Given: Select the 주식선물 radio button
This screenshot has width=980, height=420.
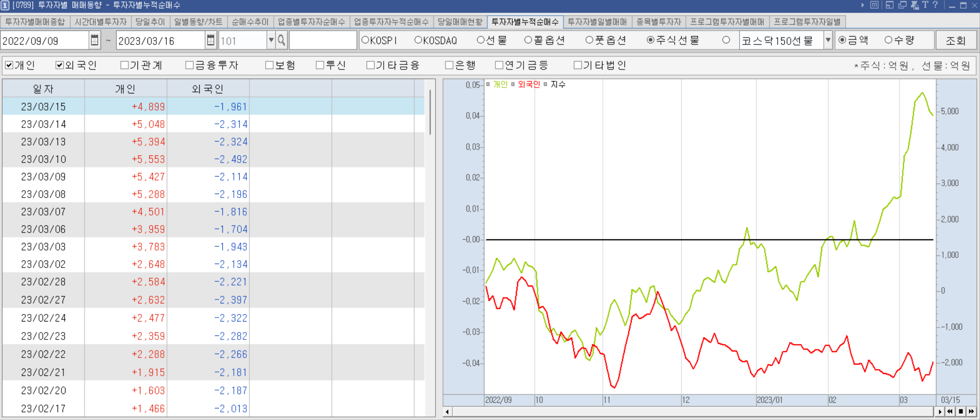Looking at the screenshot, I should 650,40.
